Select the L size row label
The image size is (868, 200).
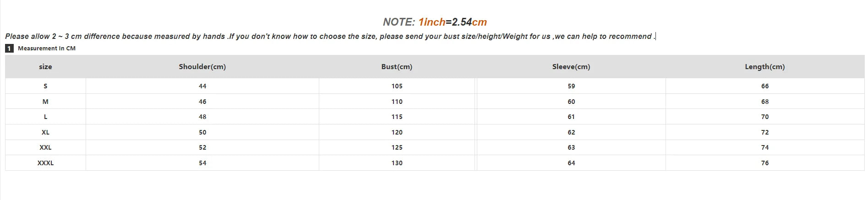pyautogui.click(x=45, y=117)
